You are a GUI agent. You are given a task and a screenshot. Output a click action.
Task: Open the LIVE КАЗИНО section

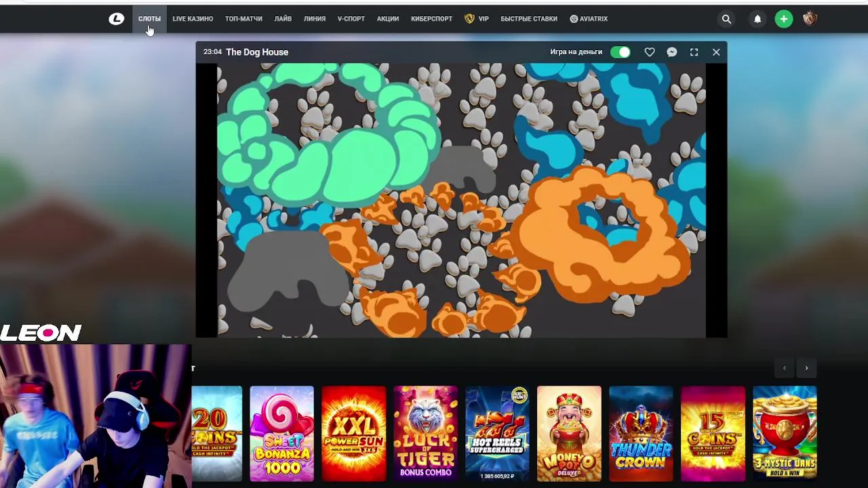tap(193, 19)
